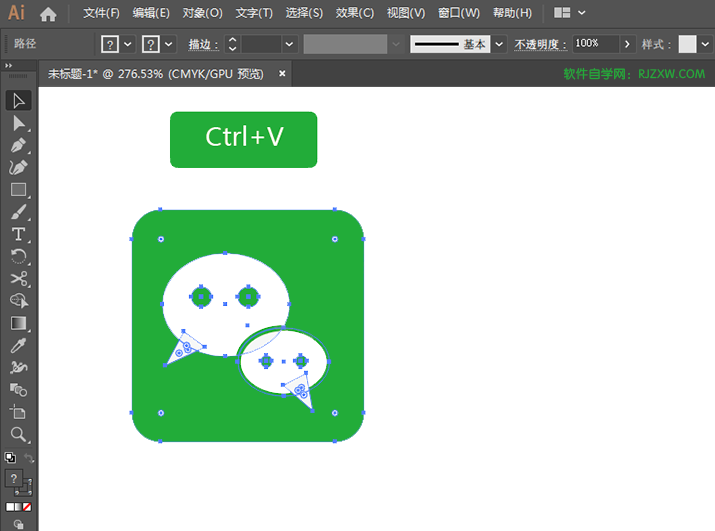Select the Pen tool
715x531 pixels.
[x=18, y=146]
